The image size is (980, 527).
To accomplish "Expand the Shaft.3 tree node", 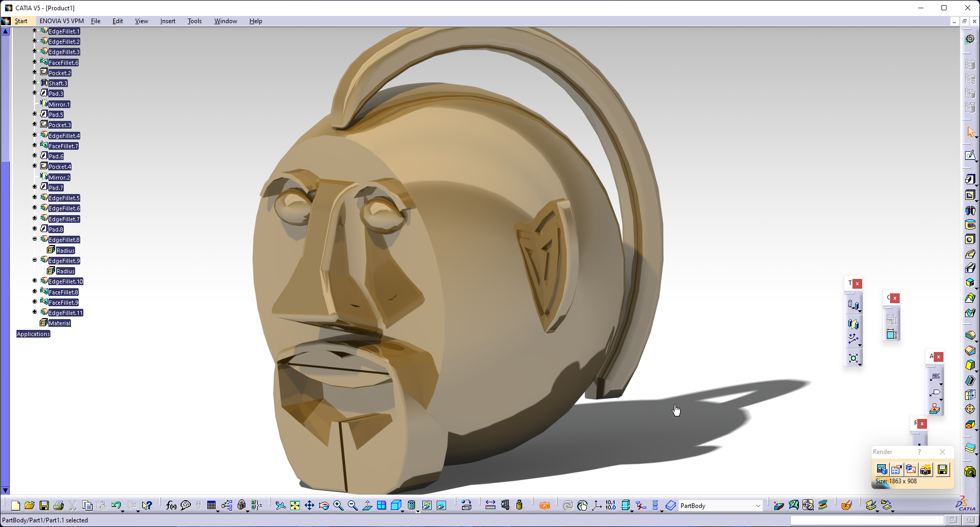I will click(34, 83).
